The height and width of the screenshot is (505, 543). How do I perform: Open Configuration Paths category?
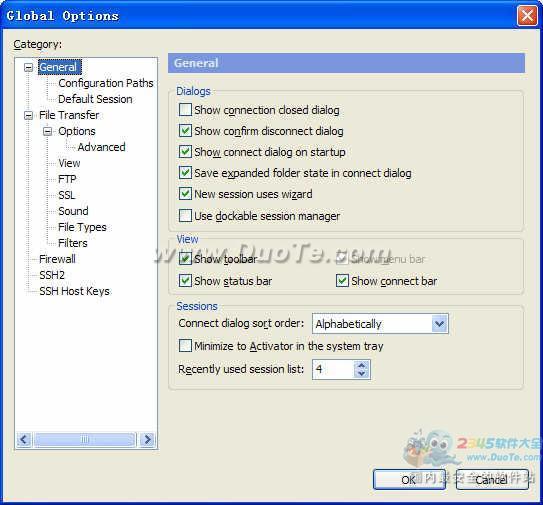pos(106,83)
